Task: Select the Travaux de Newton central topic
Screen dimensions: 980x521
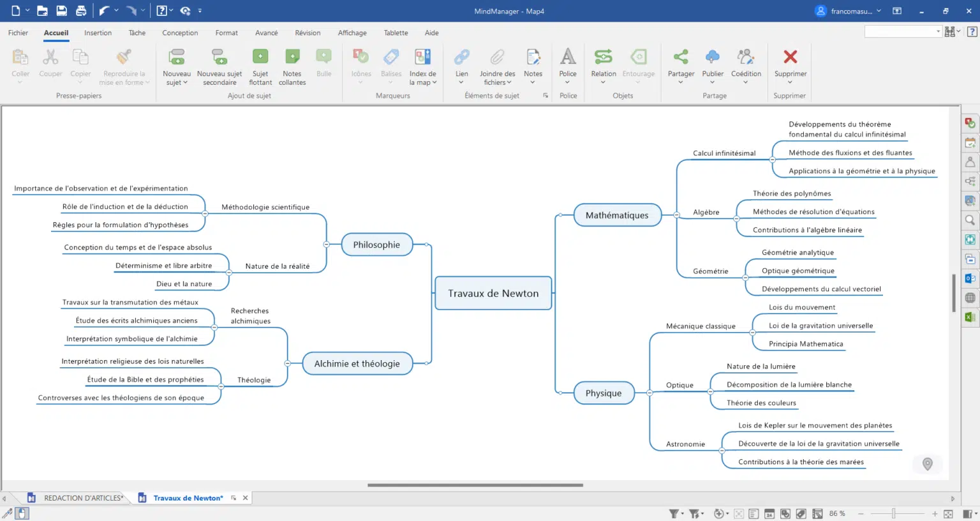Action: pos(493,294)
